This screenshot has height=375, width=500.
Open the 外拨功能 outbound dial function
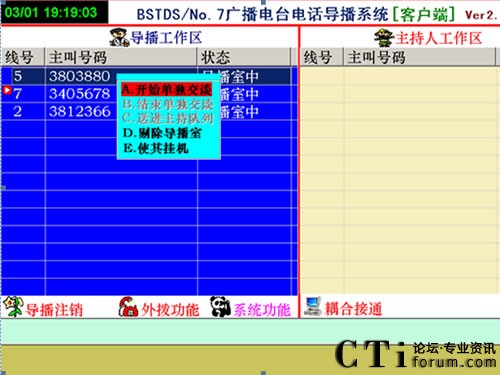coord(170,310)
